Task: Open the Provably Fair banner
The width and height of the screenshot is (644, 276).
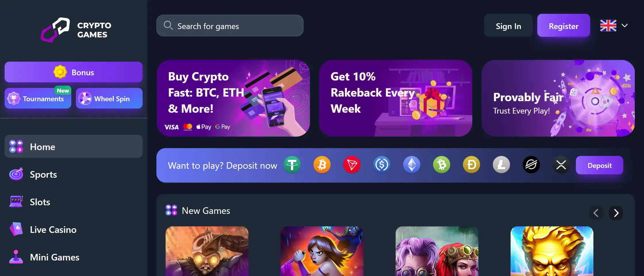Action: pyautogui.click(x=558, y=98)
